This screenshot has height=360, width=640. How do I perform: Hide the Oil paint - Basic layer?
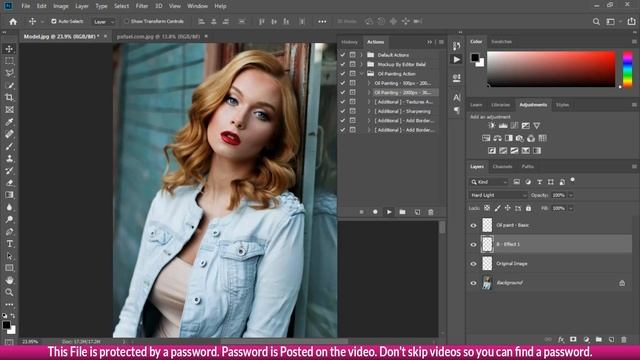473,225
